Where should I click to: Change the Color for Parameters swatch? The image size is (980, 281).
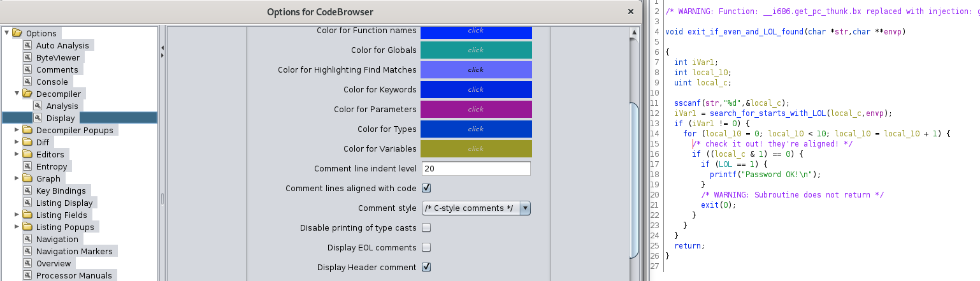[476, 109]
